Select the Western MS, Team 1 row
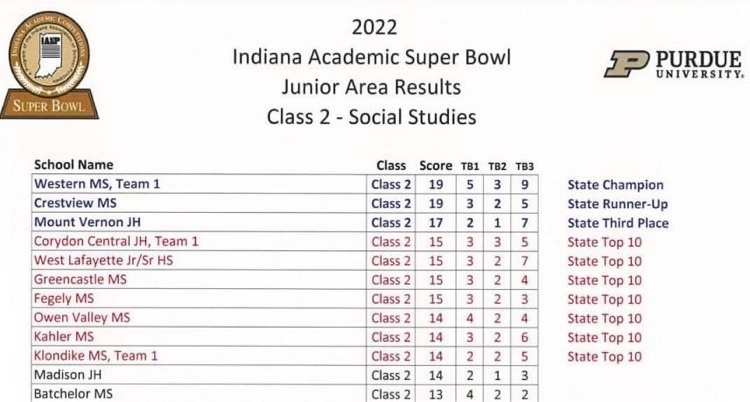Image resolution: width=750 pixels, height=402 pixels. pos(97,184)
